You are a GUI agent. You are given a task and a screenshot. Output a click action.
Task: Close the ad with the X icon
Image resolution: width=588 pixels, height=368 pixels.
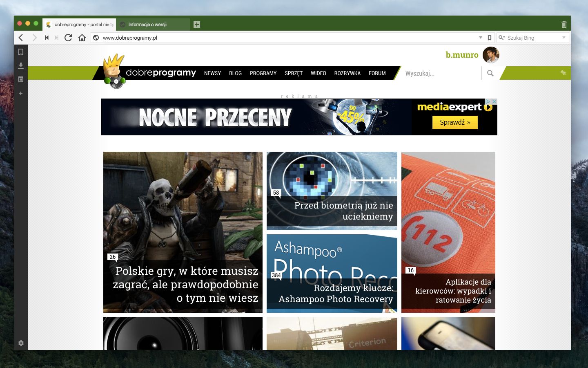(x=494, y=101)
